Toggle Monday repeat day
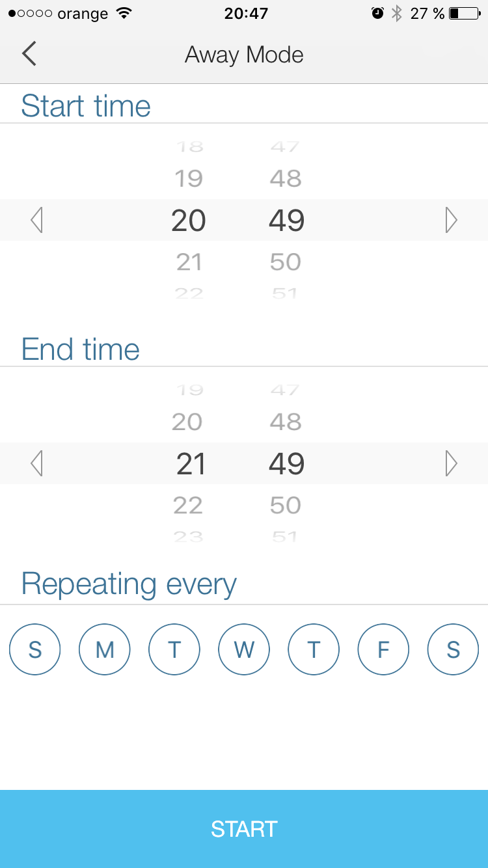Screen dimensions: 488x868 (105, 649)
